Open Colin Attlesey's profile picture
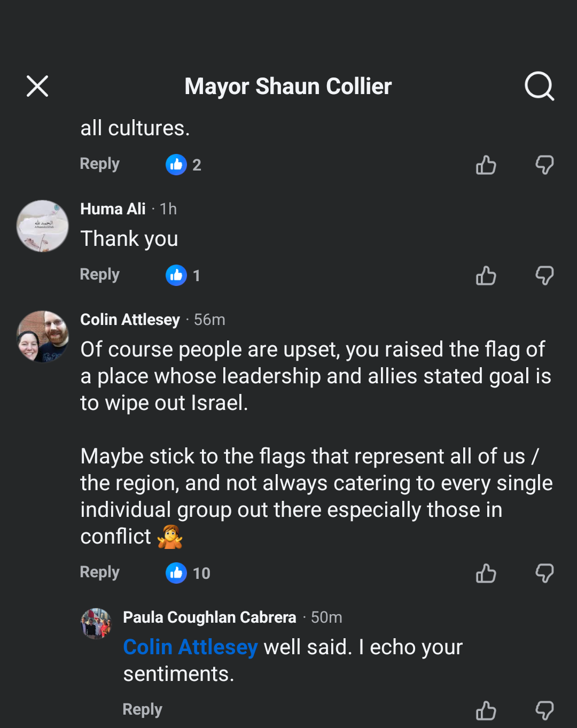The width and height of the screenshot is (577, 728). click(43, 337)
